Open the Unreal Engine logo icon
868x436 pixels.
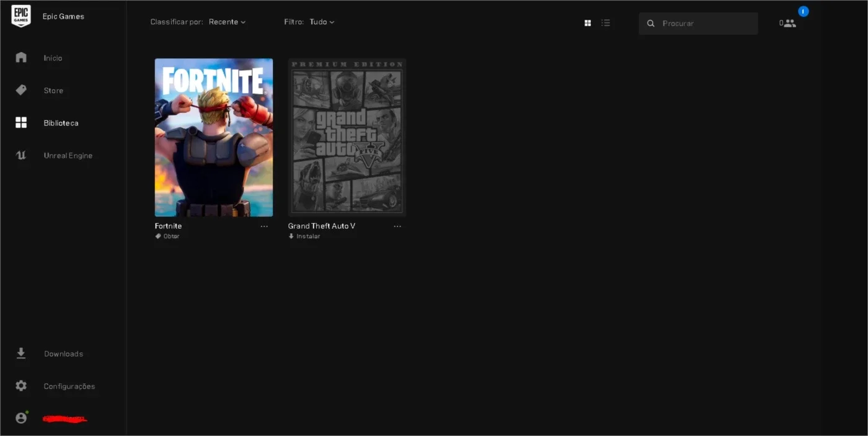(21, 155)
